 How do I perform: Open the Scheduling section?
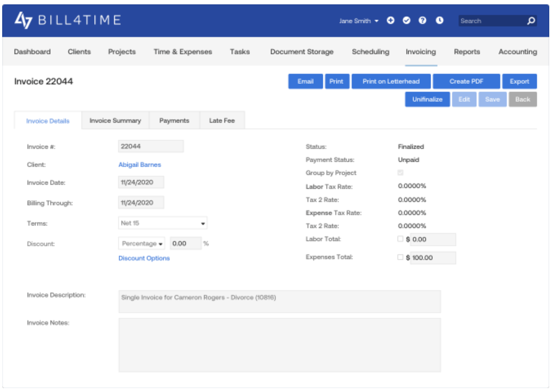pyautogui.click(x=370, y=52)
